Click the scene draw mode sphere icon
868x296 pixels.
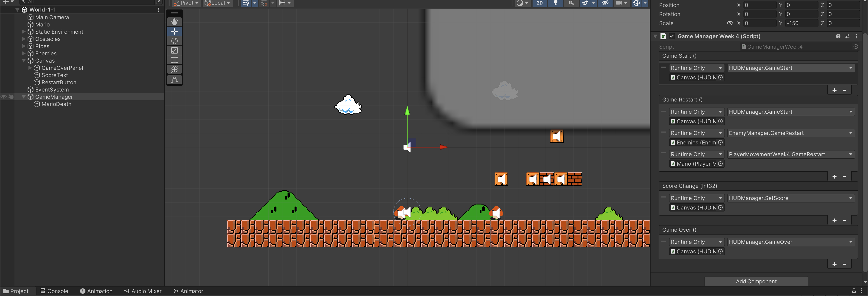(520, 3)
